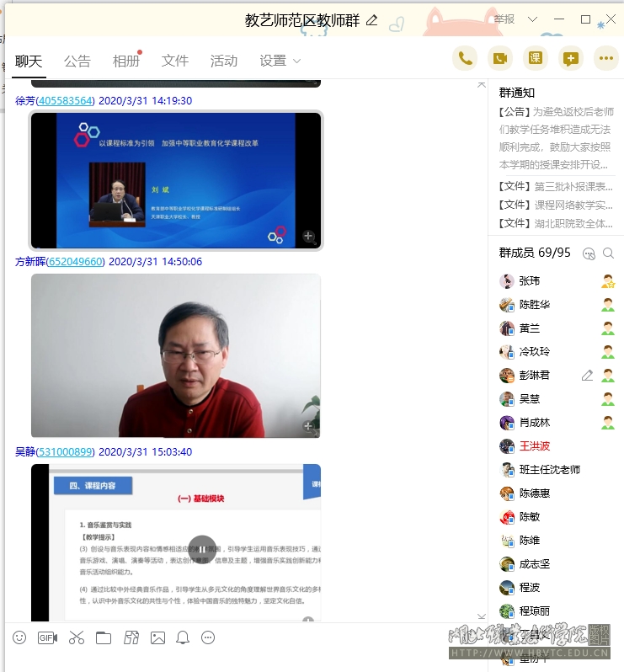This screenshot has width=624, height=672.
Task: Pause the video in 吴静's message
Action: 202,550
